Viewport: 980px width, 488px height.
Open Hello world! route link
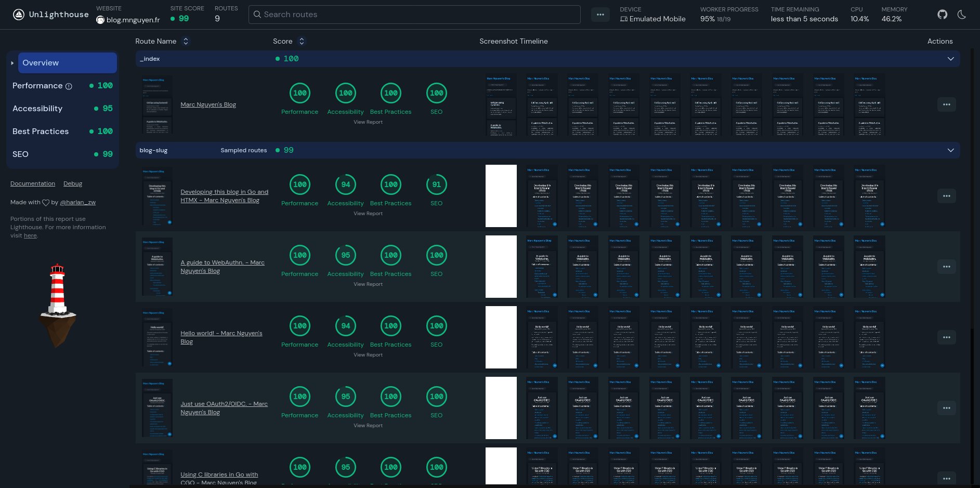[221, 337]
